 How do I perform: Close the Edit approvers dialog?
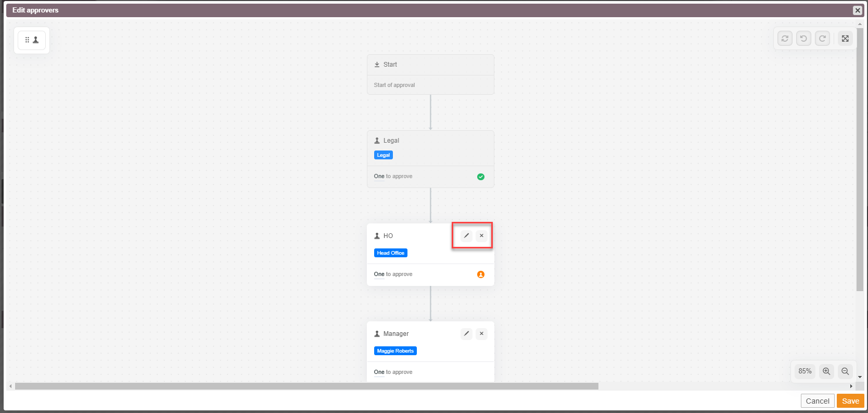[858, 10]
